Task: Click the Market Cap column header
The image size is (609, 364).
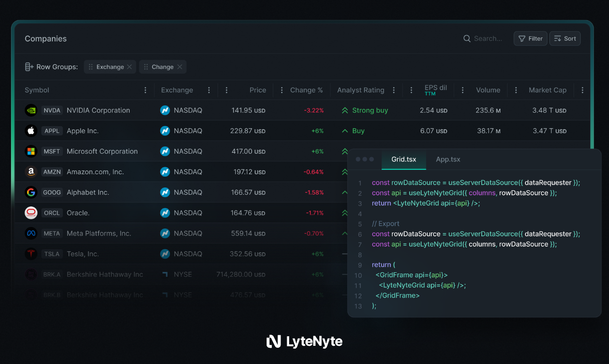Action: click(548, 90)
